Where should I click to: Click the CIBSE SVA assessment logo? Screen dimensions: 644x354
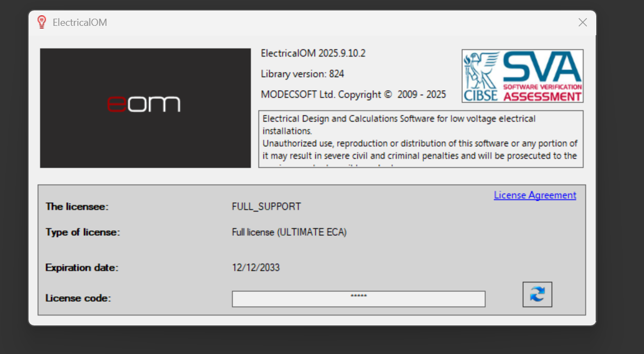tap(523, 76)
